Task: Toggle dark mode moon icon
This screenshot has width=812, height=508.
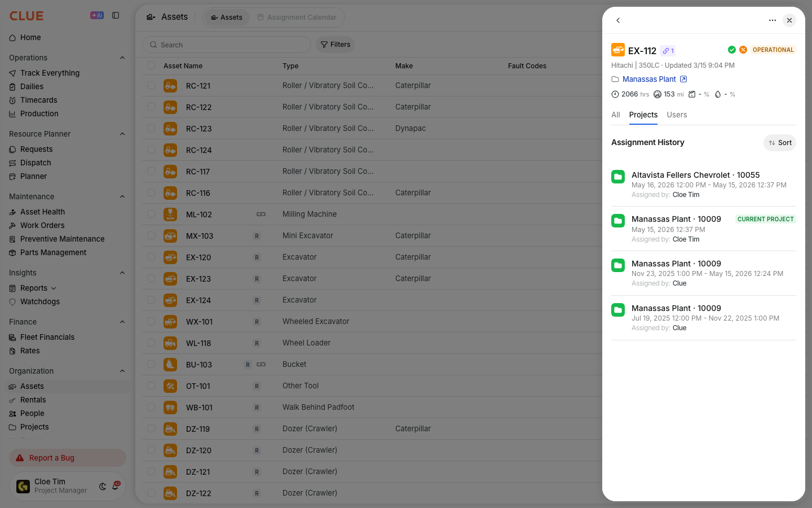Action: (x=103, y=487)
